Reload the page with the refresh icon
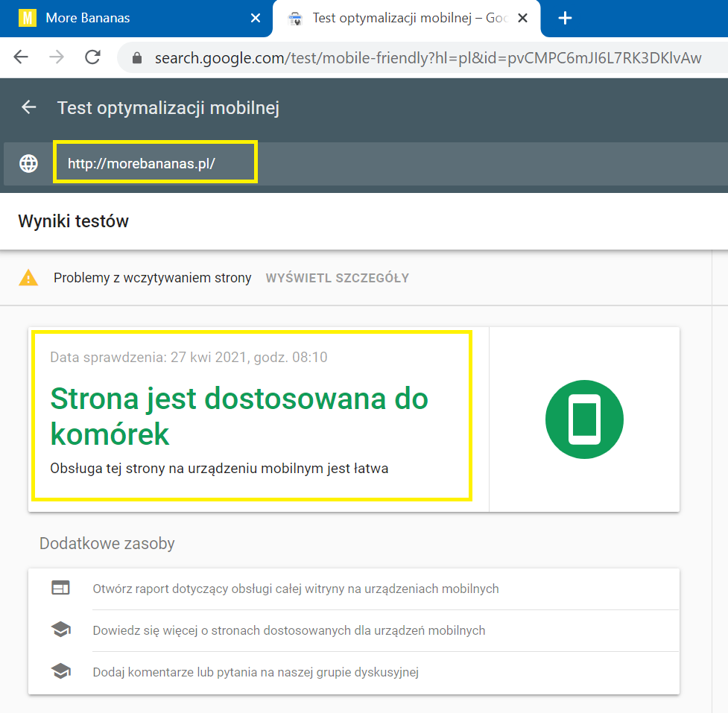This screenshot has height=713, width=728. (x=92, y=57)
